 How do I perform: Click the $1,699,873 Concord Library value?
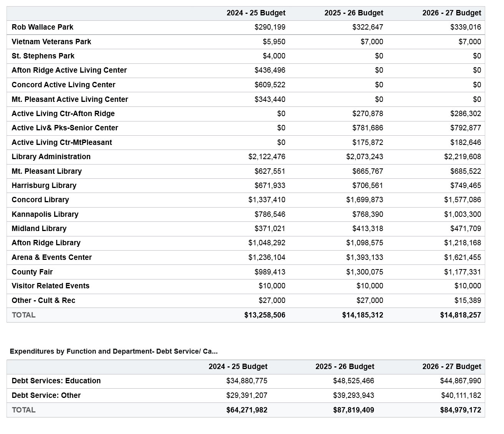365,200
